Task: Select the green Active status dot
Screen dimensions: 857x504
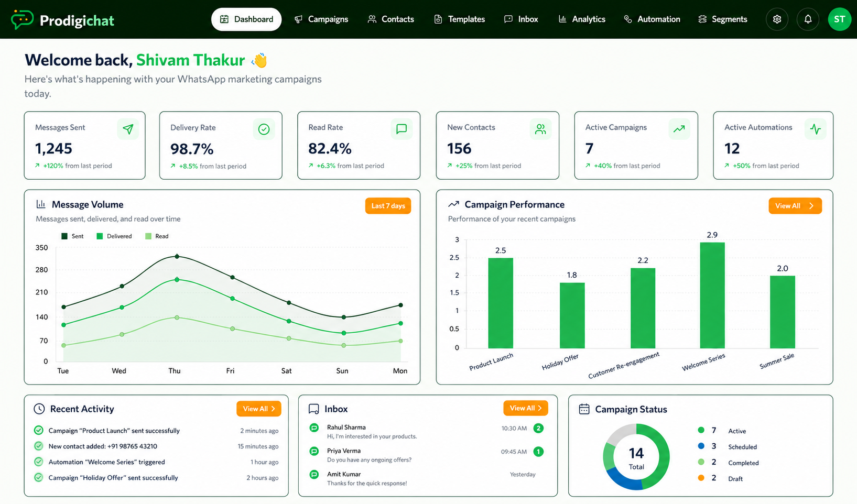Action: 701,430
